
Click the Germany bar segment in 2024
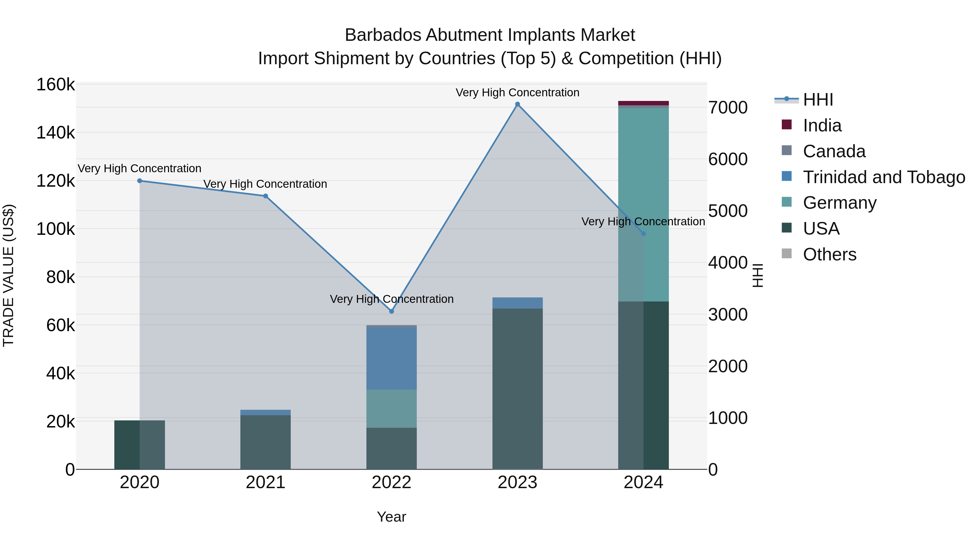pyautogui.click(x=643, y=205)
